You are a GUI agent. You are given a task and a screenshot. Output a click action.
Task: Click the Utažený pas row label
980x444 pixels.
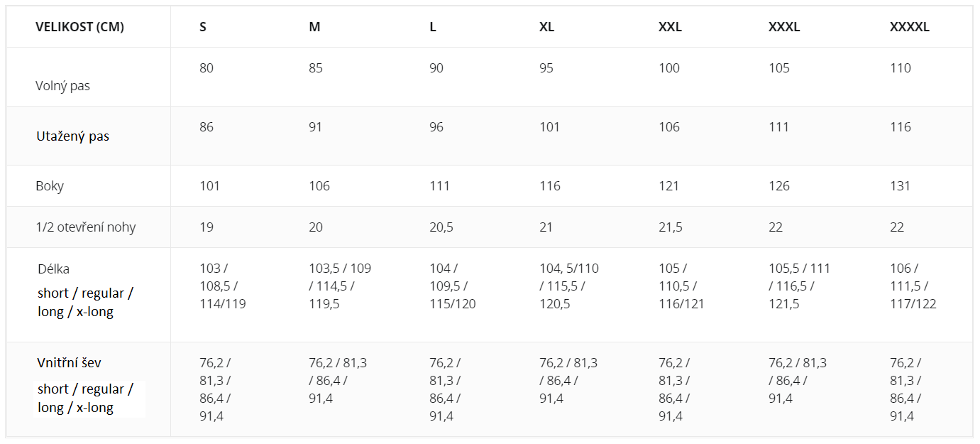coord(72,136)
